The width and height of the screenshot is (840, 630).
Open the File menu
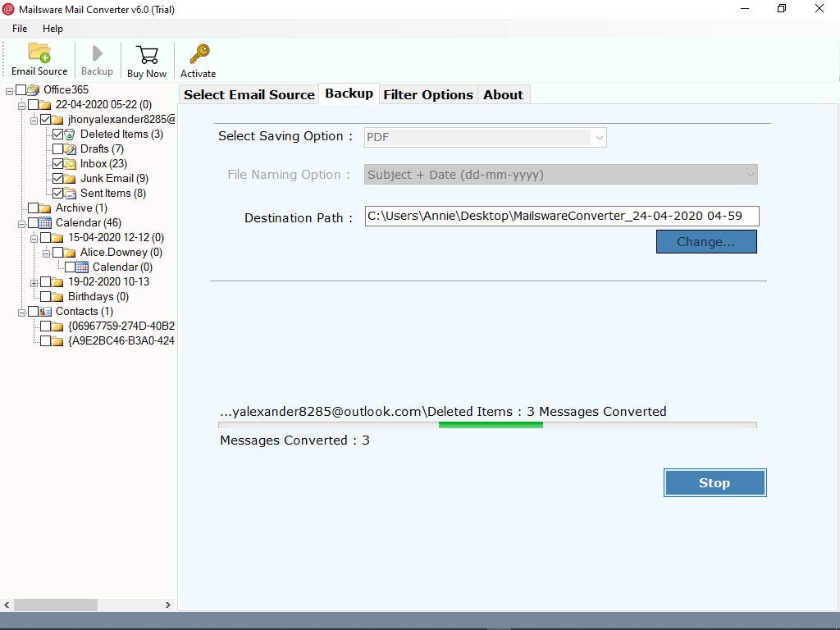pos(20,29)
